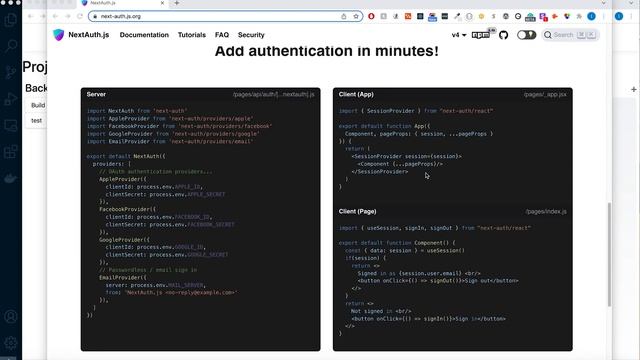Open the GitHub repository icon

coord(503,35)
